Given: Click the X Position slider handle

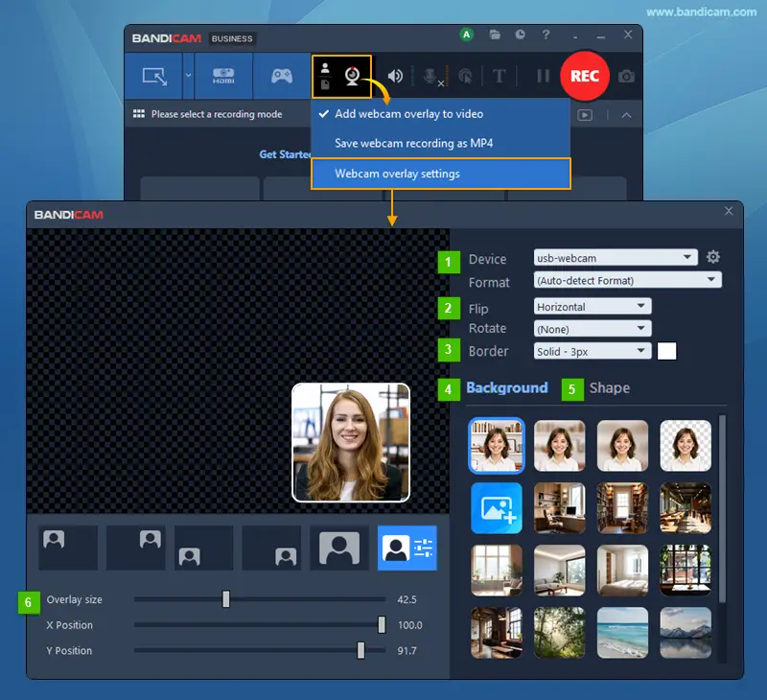Looking at the screenshot, I should coord(382,624).
